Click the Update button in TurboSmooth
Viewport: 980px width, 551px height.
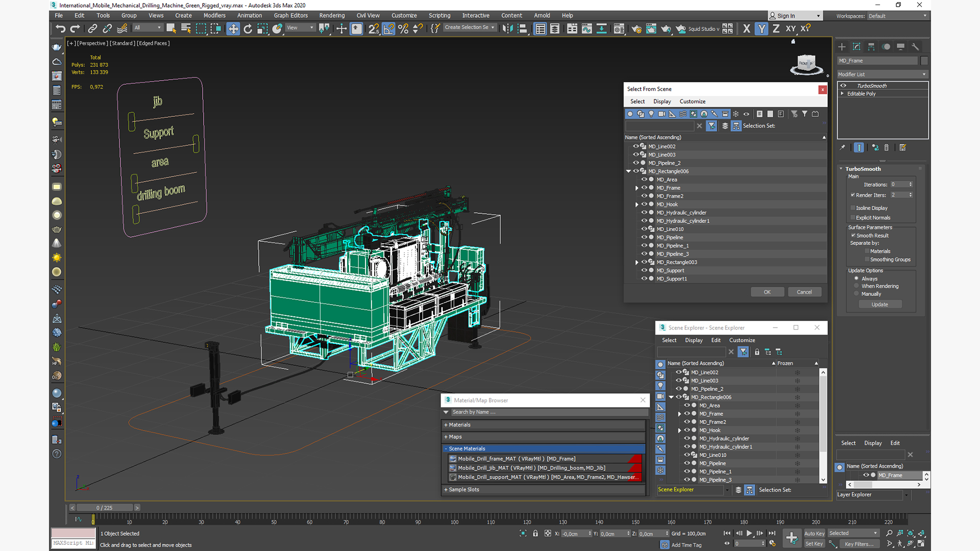tap(880, 305)
